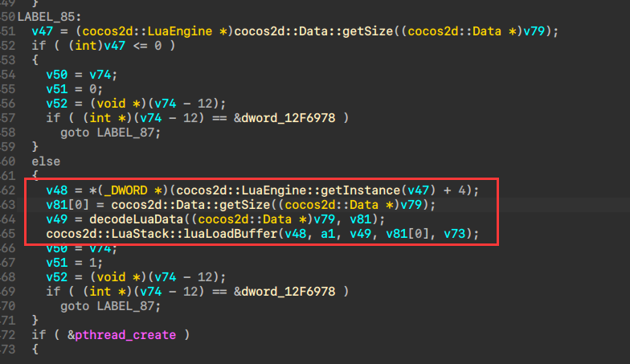This screenshot has height=364, width=630.
Task: Click 'v52 = (void *)(v74 - 12);' on line 56
Action: 136,104
